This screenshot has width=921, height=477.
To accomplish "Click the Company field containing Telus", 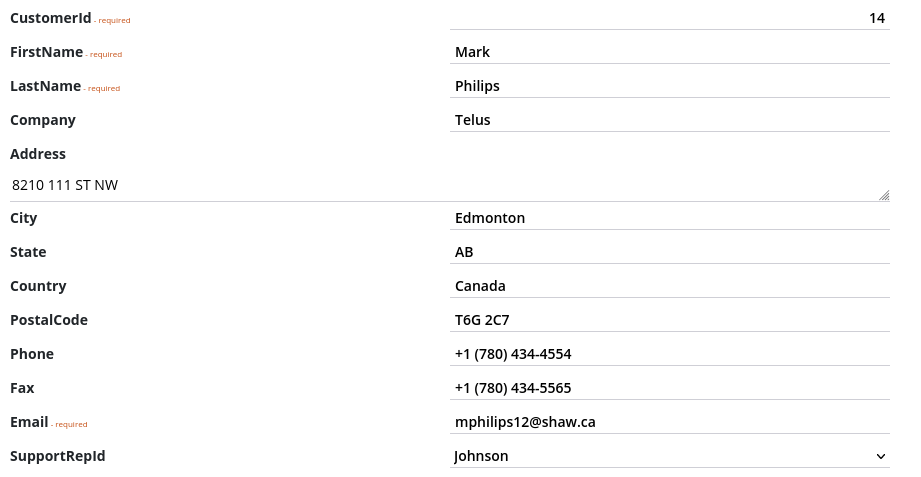I will click(x=670, y=120).
